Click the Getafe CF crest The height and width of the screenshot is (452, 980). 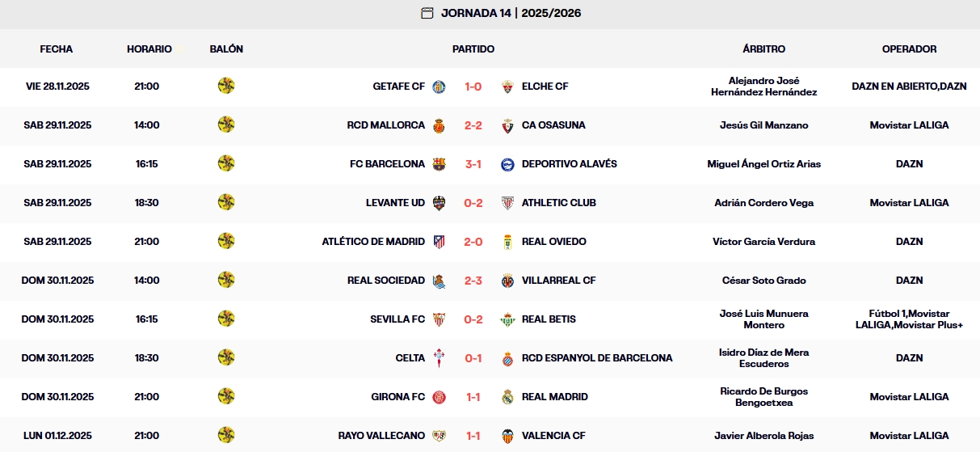pos(439,87)
